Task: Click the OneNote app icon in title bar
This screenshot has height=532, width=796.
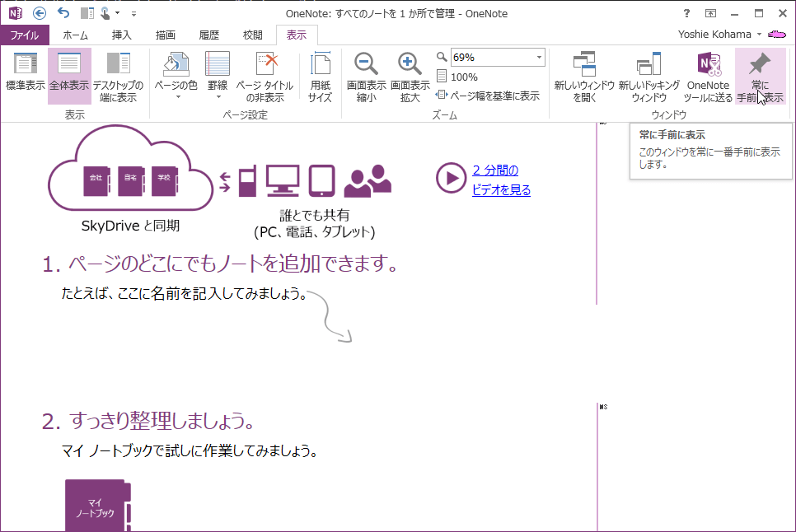Action: [15, 13]
